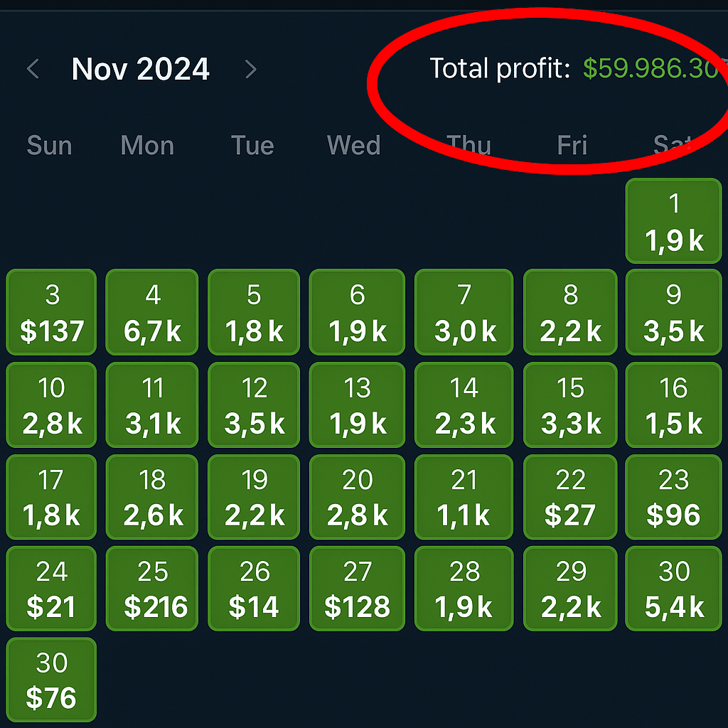Viewport: 728px width, 728px height.
Task: Open day 11 showing 3,1k
Action: click(152, 405)
